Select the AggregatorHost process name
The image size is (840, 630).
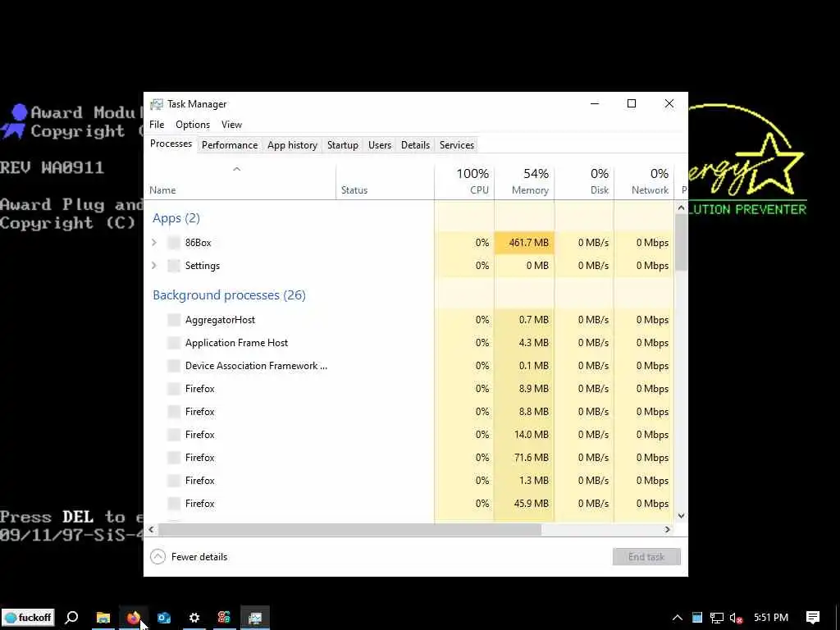pos(220,320)
